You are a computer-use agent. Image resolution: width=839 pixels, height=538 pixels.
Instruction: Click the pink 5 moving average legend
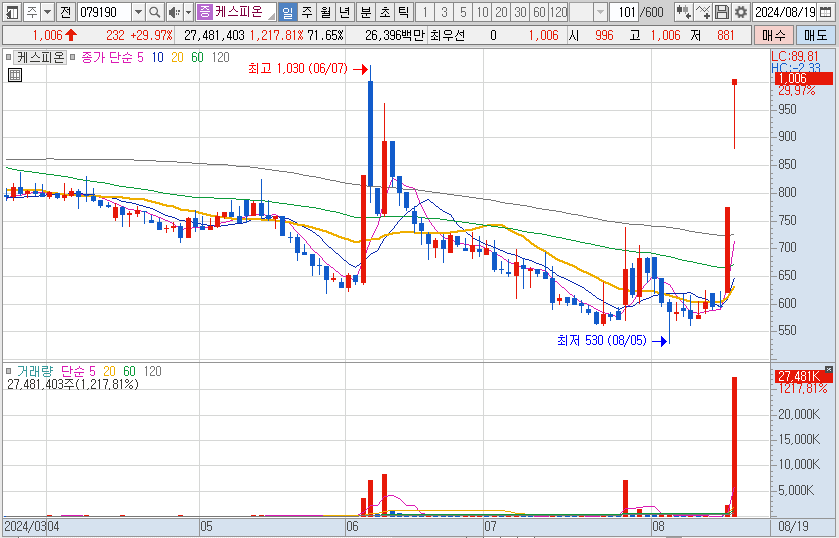[x=140, y=57]
